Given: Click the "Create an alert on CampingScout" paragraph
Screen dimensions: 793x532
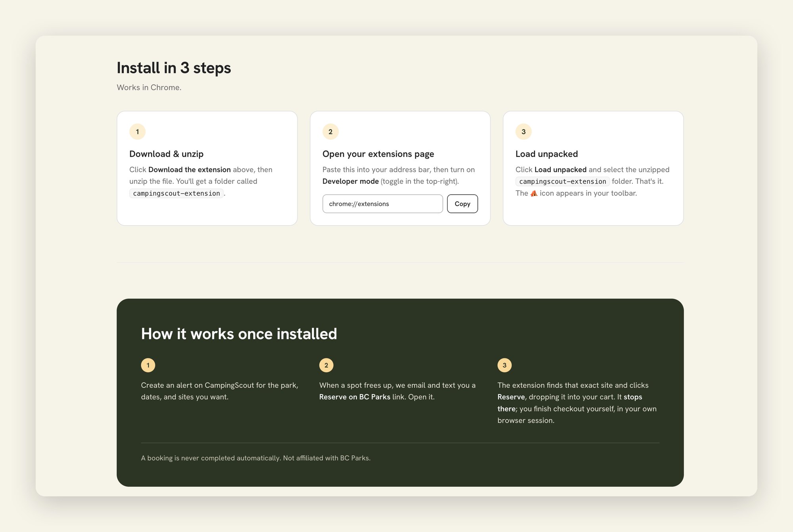Looking at the screenshot, I should tap(220, 391).
